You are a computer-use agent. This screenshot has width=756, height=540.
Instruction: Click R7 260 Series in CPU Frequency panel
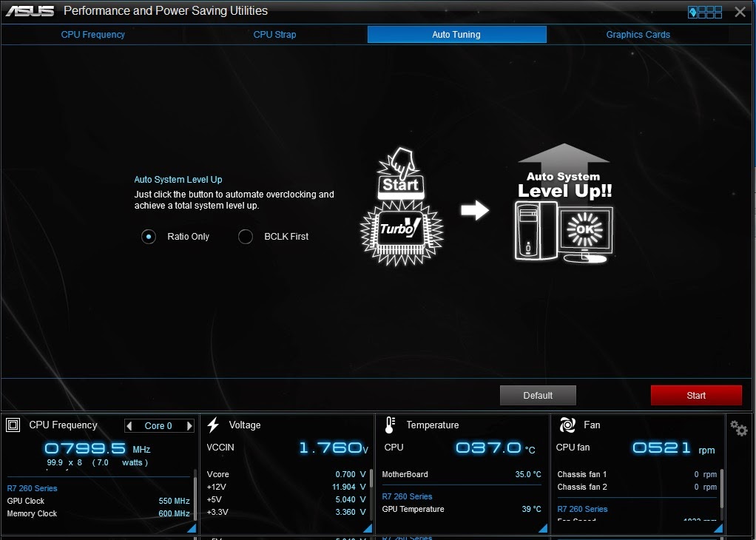[x=32, y=488]
